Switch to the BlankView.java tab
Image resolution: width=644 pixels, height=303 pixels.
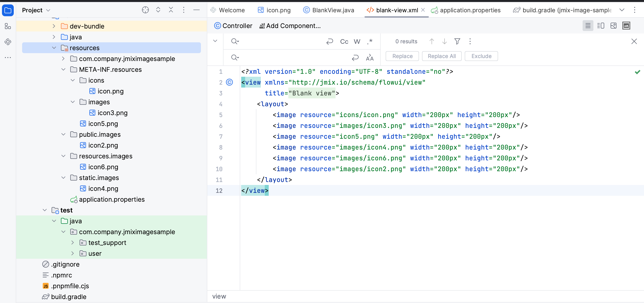pyautogui.click(x=328, y=10)
